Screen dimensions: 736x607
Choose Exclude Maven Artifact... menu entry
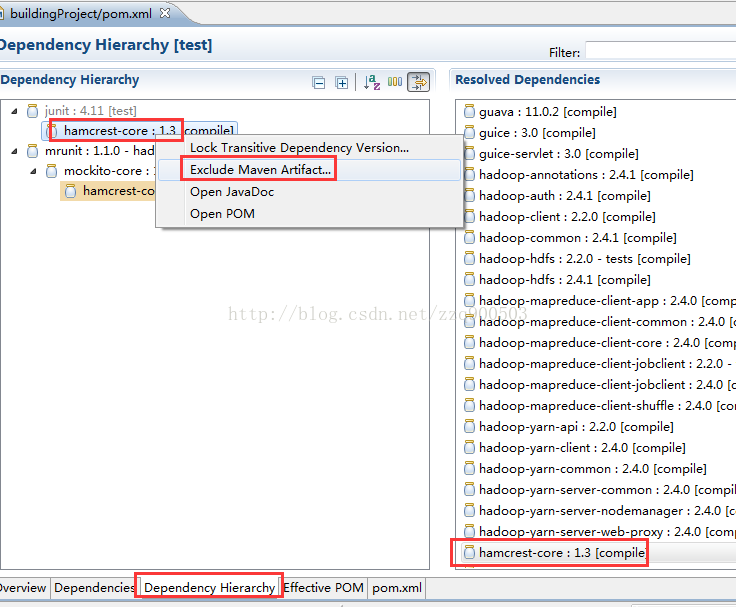pos(309,170)
